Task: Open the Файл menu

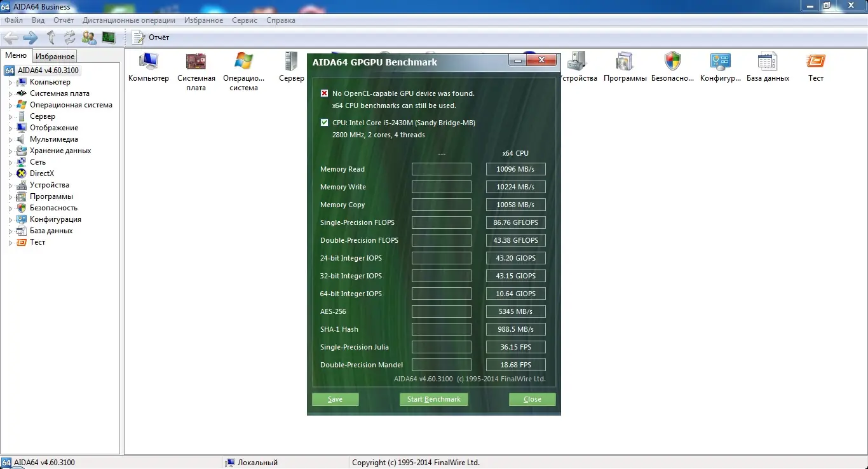Action: pyautogui.click(x=13, y=20)
